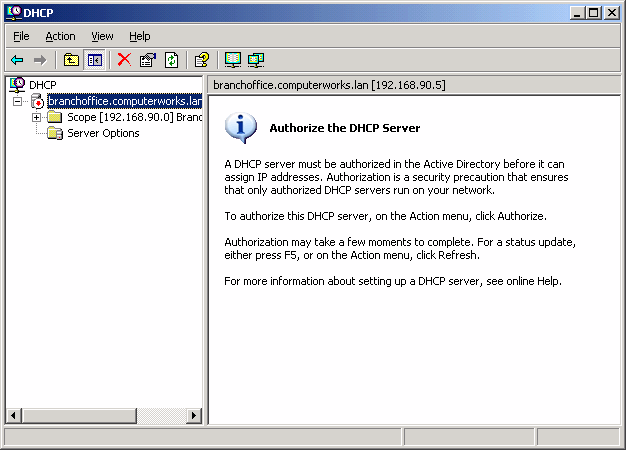The width and height of the screenshot is (626, 450).
Task: Open the File menu
Action: pyautogui.click(x=21, y=36)
